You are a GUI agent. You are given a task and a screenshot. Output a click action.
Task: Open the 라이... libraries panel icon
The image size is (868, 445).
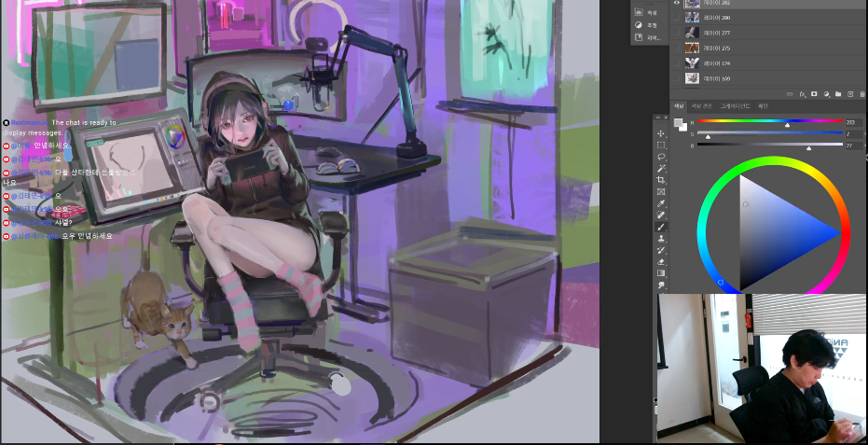639,37
